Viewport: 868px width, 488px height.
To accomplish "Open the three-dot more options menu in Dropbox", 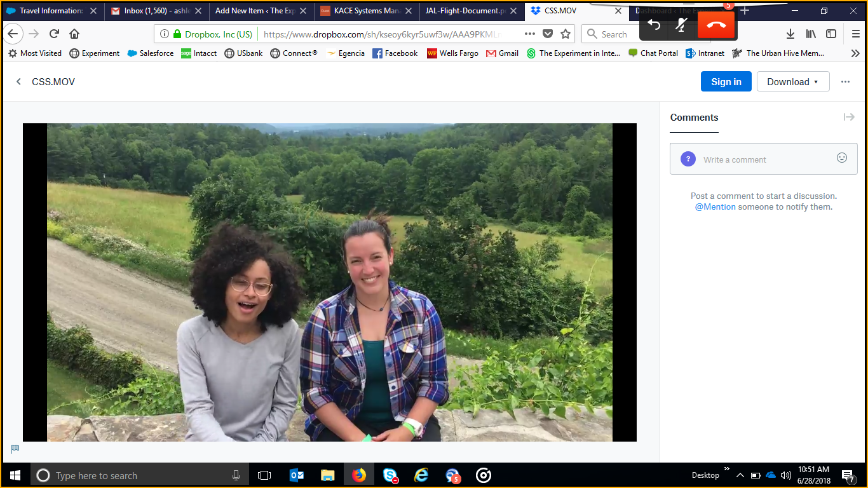I will pos(845,82).
